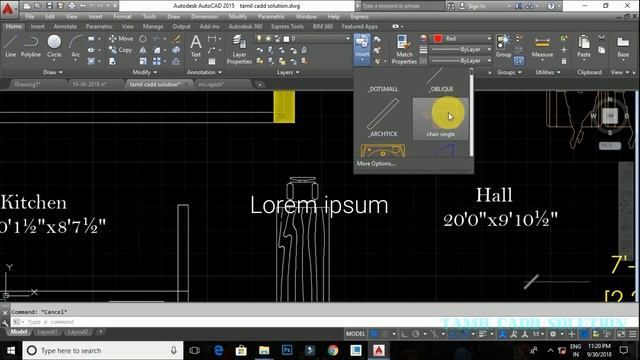Image resolution: width=640 pixels, height=360 pixels.
Task: Expand the Layers panel
Action: click(288, 72)
